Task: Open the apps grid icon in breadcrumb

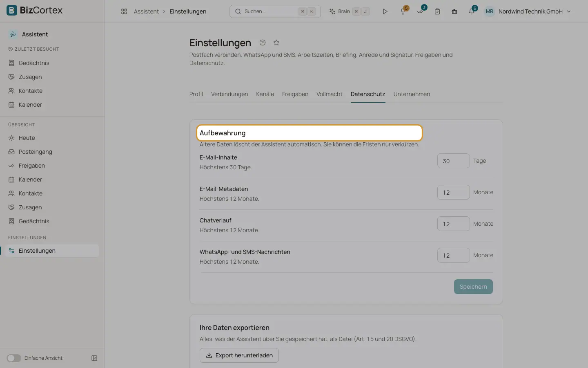Action: [124, 11]
